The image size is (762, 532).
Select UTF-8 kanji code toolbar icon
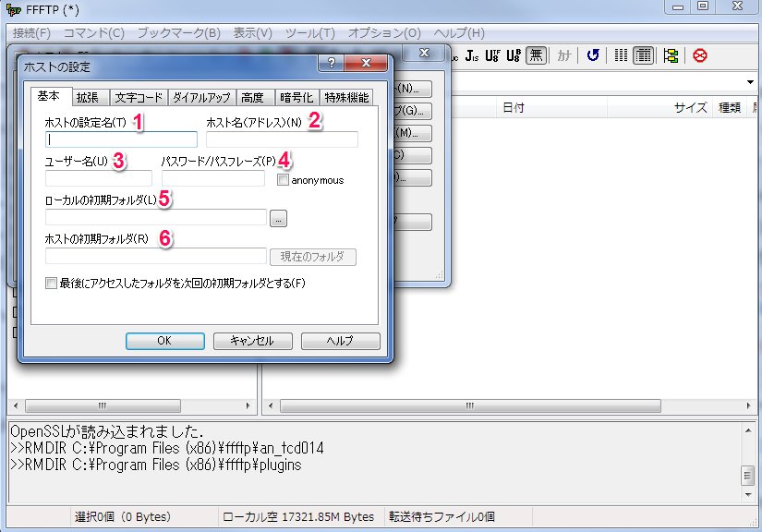coord(492,55)
